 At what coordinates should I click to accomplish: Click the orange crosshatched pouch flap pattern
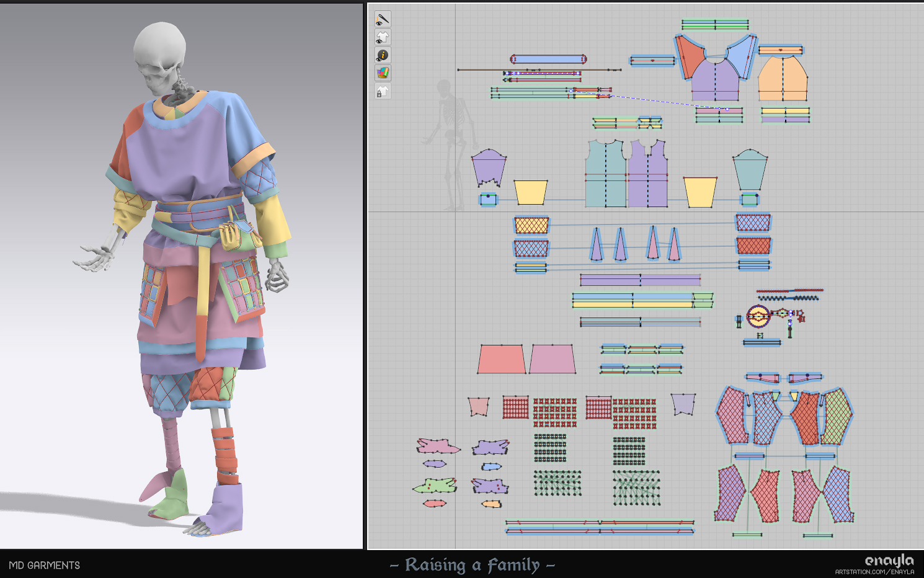[531, 226]
